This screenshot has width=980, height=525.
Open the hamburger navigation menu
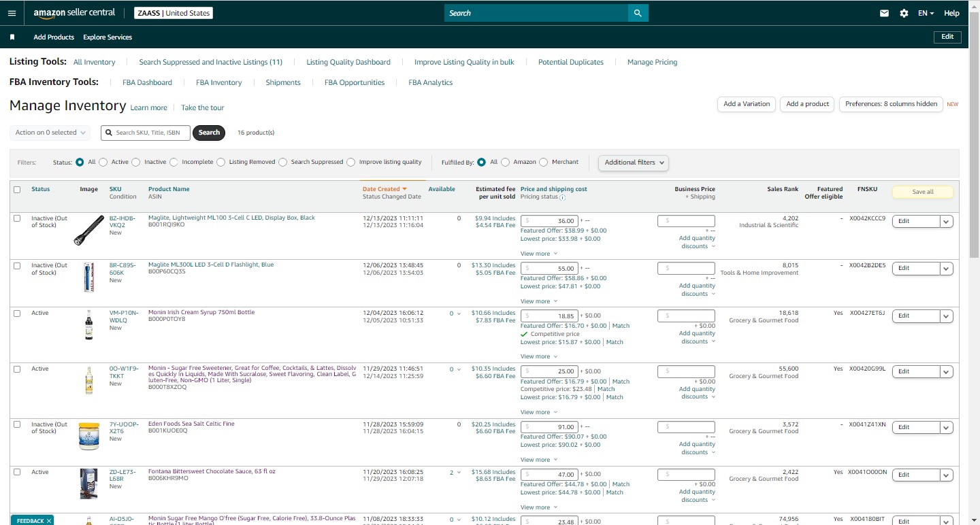(12, 13)
